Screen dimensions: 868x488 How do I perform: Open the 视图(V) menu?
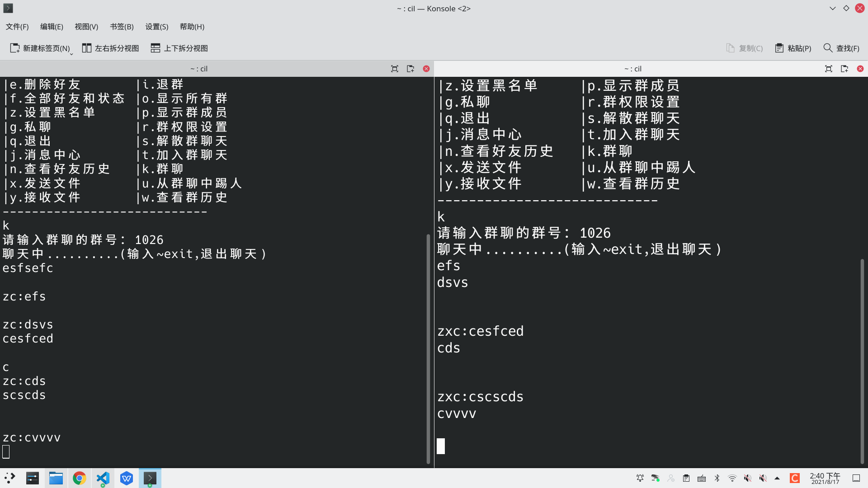pyautogui.click(x=86, y=27)
